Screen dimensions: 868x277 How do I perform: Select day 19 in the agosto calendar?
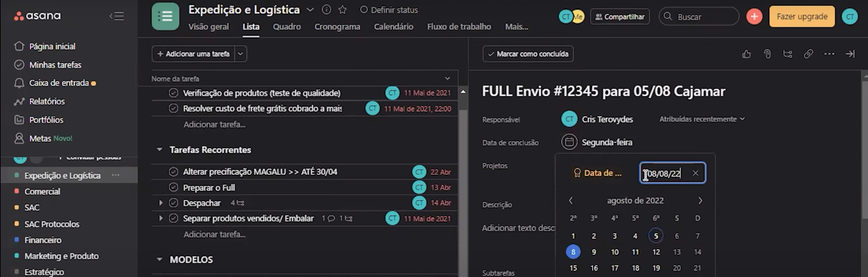point(656,268)
